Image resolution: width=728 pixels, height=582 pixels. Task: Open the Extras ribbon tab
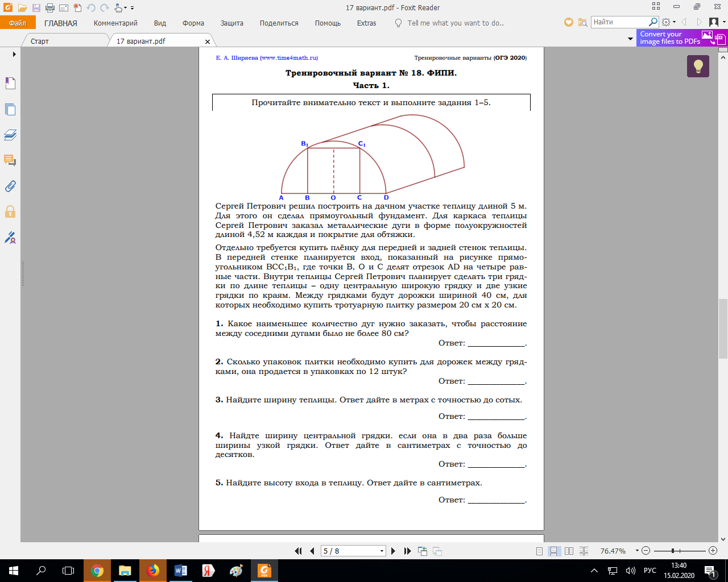366,23
